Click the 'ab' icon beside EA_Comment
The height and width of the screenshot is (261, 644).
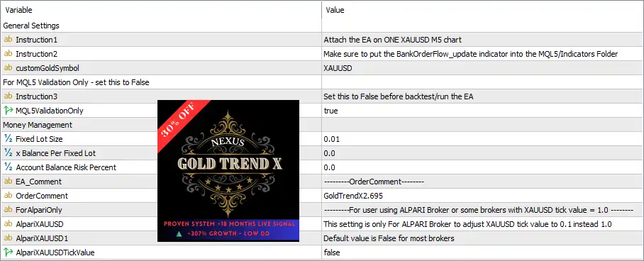click(x=9, y=182)
